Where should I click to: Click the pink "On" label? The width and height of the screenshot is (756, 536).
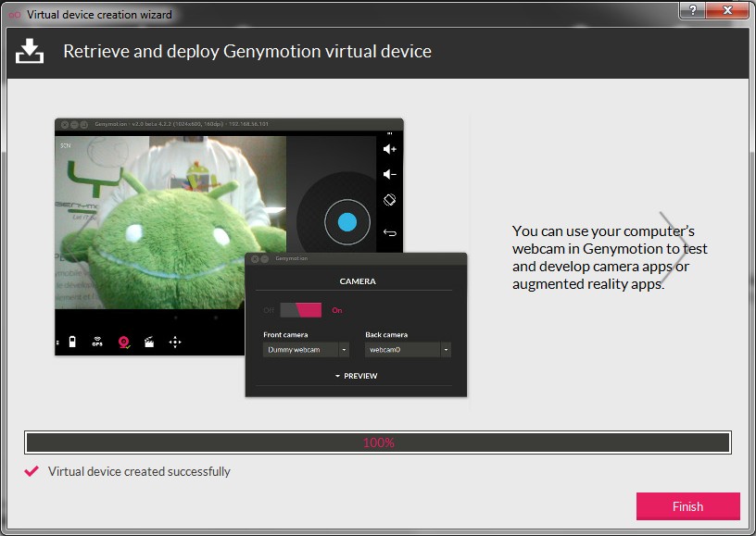point(337,310)
